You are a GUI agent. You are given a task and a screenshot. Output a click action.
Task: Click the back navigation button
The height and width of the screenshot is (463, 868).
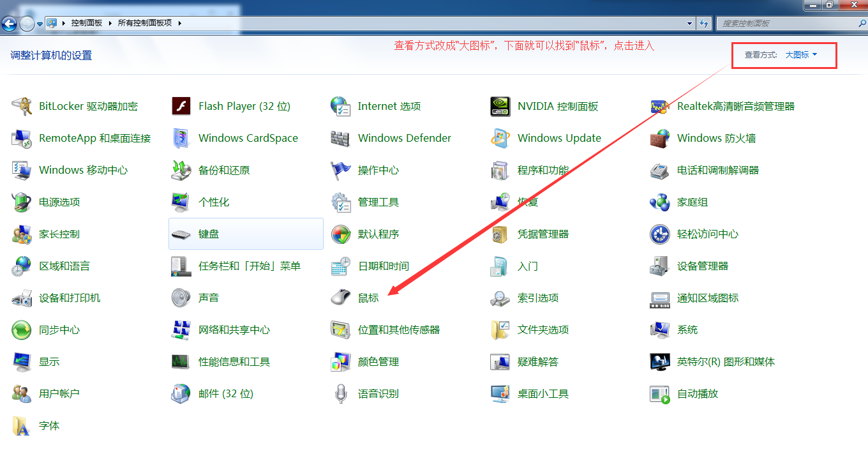(x=9, y=24)
